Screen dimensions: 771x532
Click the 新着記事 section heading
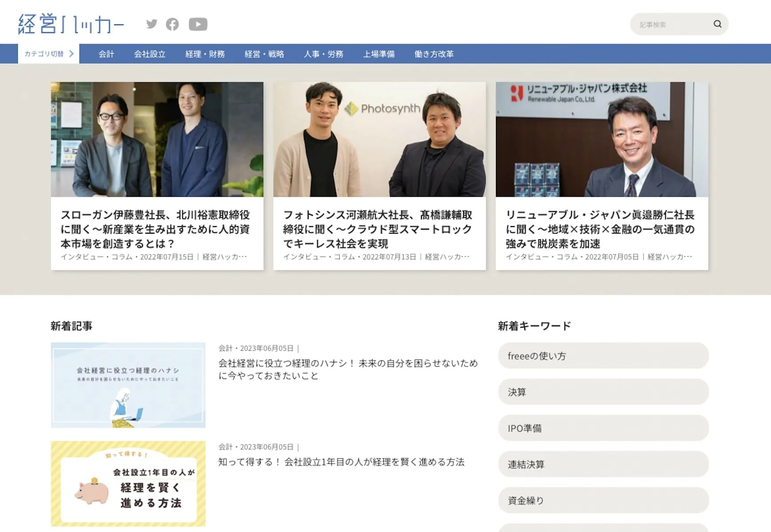pos(71,326)
